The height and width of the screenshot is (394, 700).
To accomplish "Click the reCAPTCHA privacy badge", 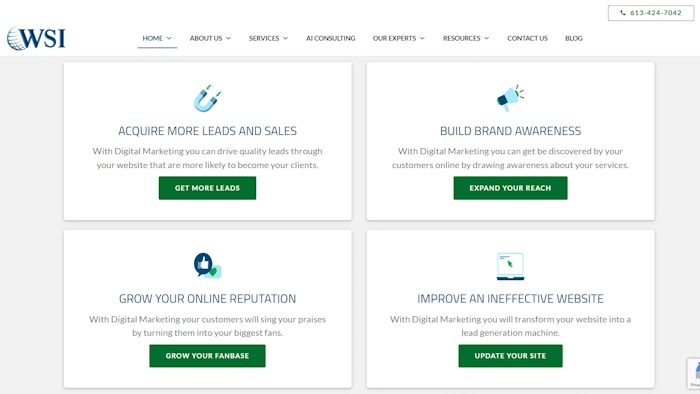I will pos(694,373).
